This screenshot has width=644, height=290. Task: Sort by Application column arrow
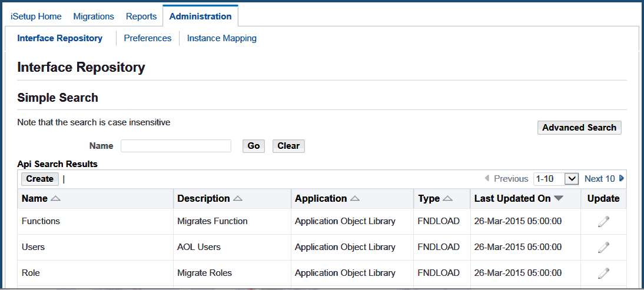355,199
